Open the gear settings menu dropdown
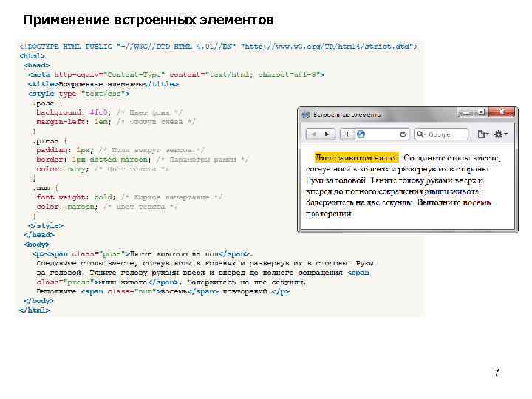Screen dimensions: 532x399 tap(500, 134)
